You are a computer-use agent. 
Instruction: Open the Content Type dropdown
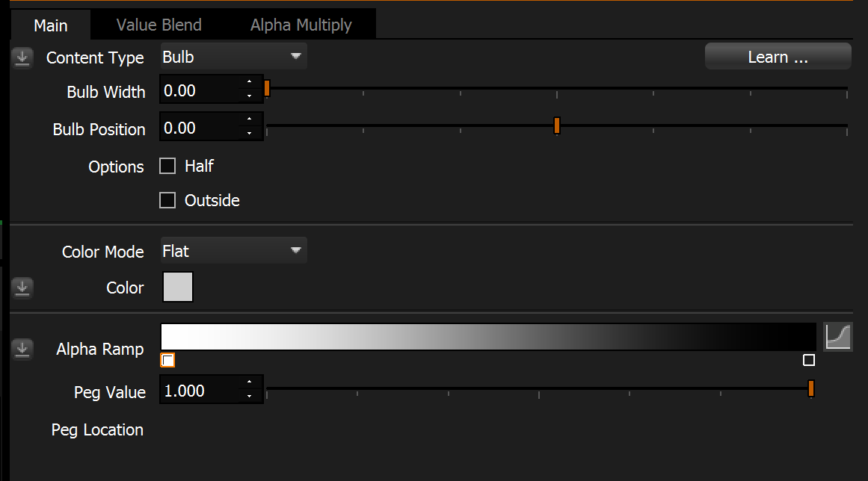coord(233,57)
